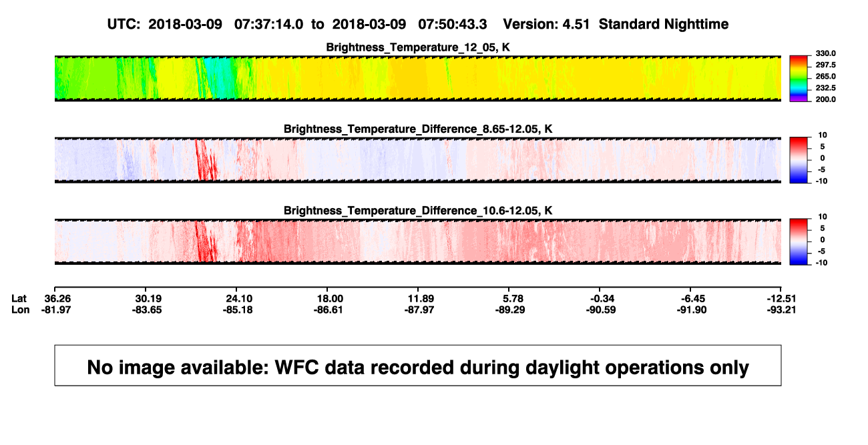The height and width of the screenshot is (445, 868).
Task: Click value 10 on the 10.6-12.05 colorbar
Action: pyautogui.click(x=822, y=217)
